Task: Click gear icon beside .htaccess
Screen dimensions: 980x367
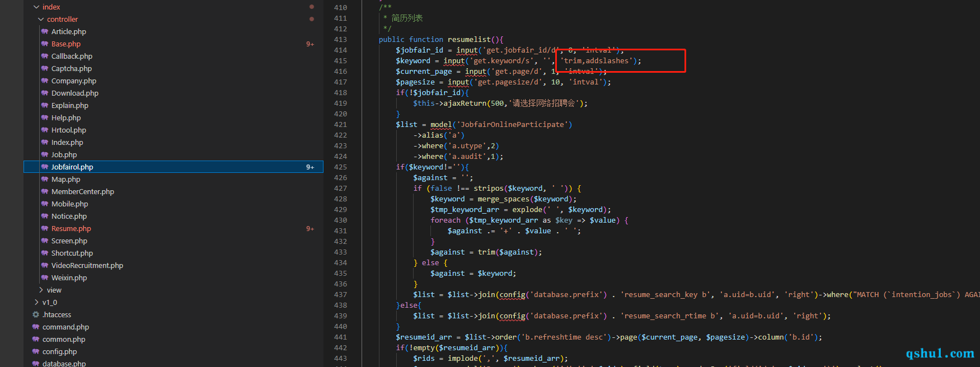Action: coord(36,314)
